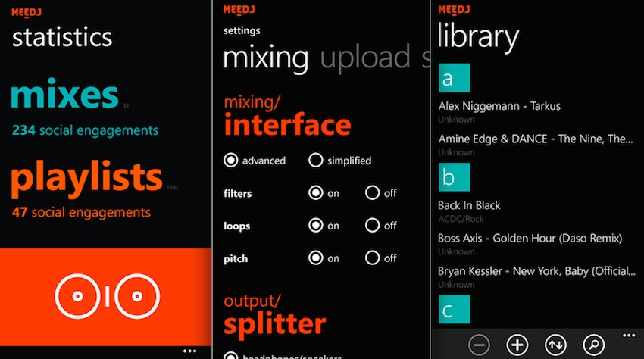The image size is (644, 359).
Task: Click the output/splitter section heading
Action: (275, 316)
